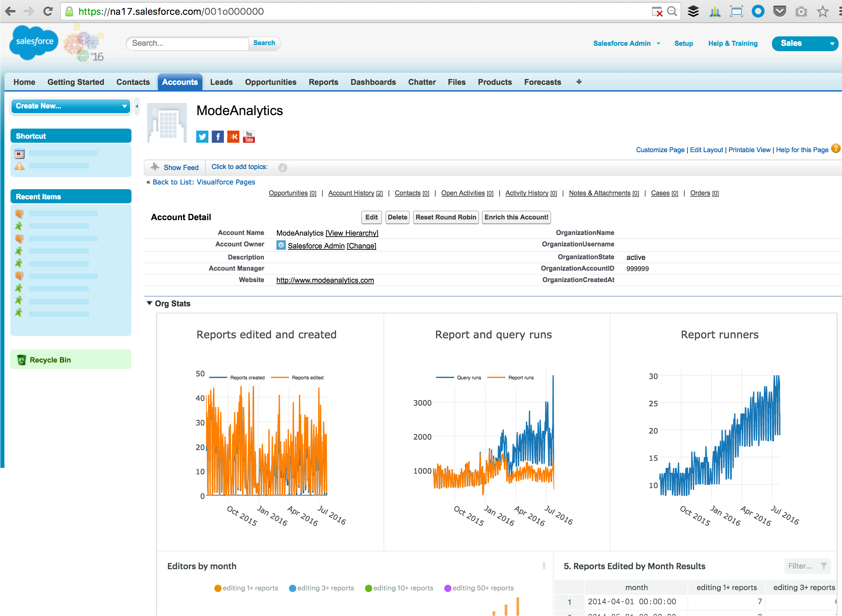Toggle editing 1+ reports legend item
This screenshot has width=842, height=616.
(246, 588)
